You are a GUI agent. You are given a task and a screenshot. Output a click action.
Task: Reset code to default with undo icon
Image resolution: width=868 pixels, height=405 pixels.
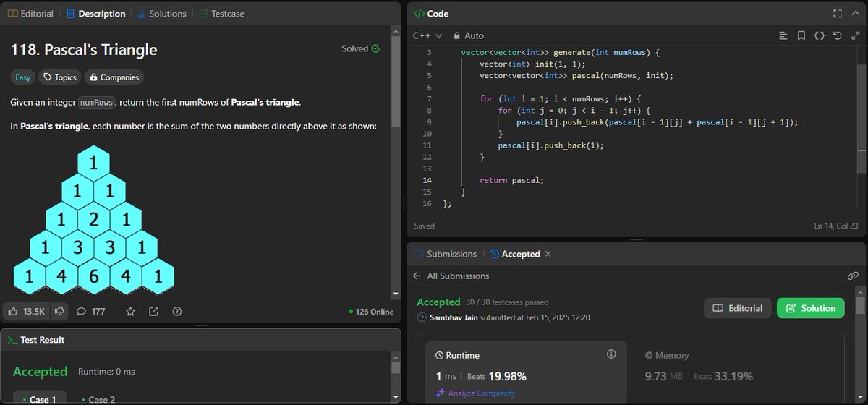point(837,35)
